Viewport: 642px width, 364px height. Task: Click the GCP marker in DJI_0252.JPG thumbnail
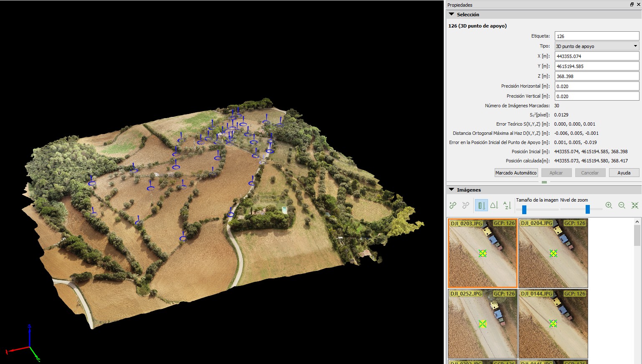(483, 324)
